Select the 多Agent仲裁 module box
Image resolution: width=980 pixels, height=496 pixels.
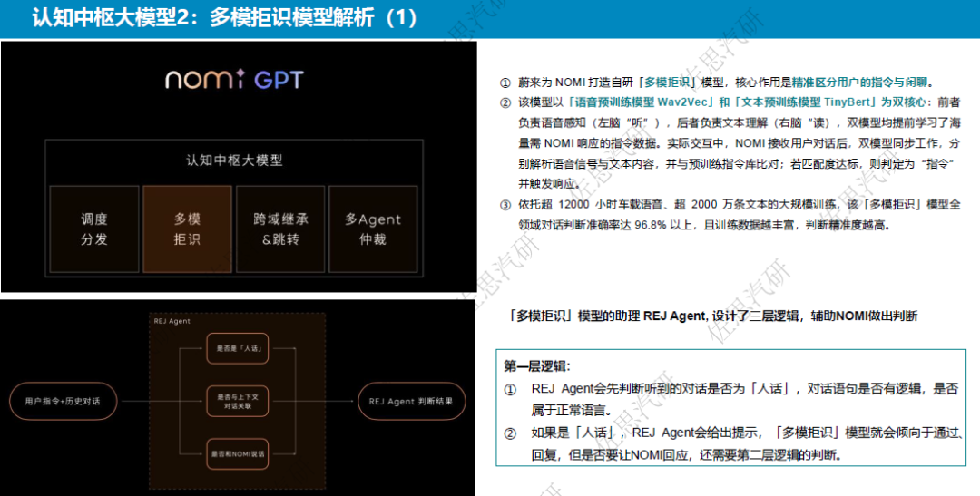373,229
